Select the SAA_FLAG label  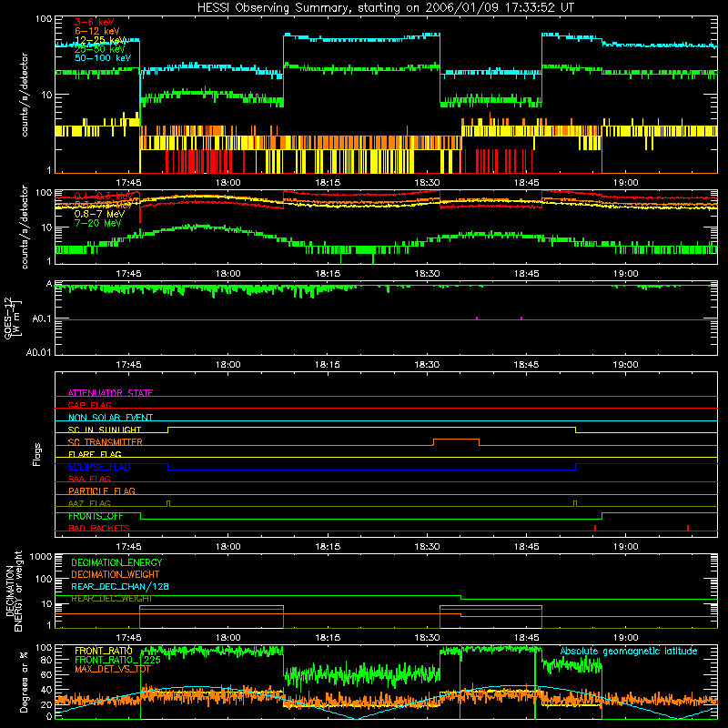[x=89, y=479]
